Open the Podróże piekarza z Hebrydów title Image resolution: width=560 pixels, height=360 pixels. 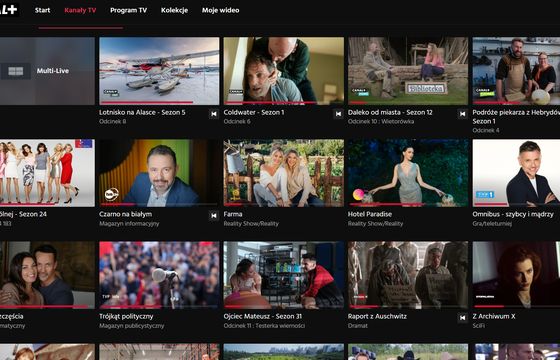pos(516,117)
